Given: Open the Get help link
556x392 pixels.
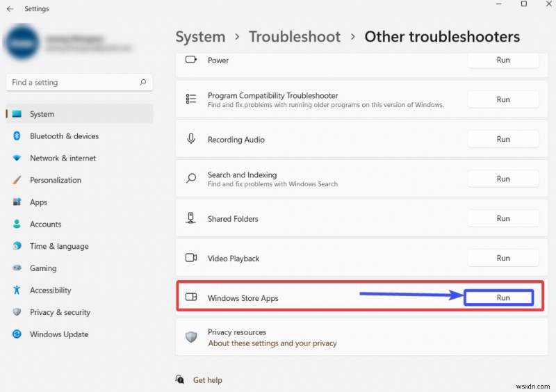Looking at the screenshot, I should [207, 380].
